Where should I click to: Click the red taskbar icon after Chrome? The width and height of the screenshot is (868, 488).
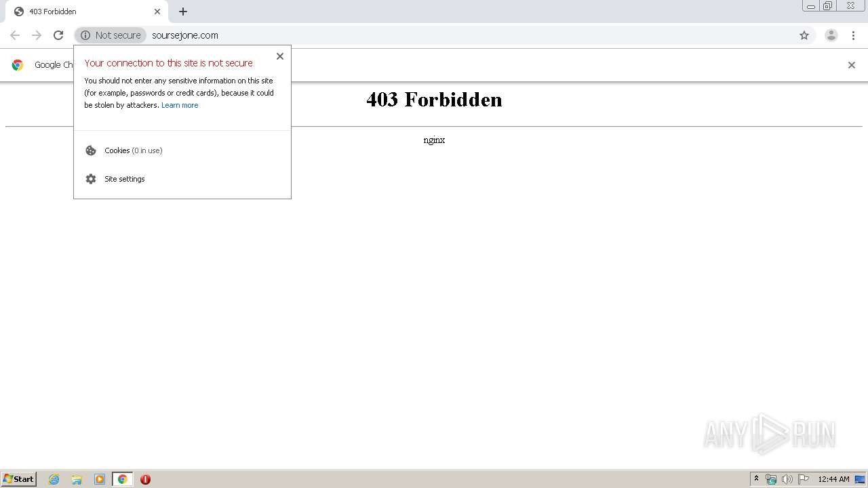tap(145, 479)
